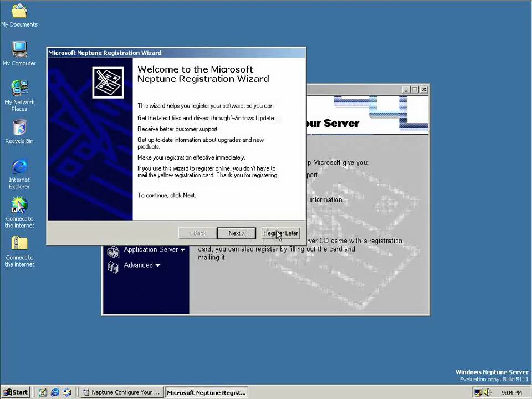The width and height of the screenshot is (532, 399).
Task: Click the Advanced label in the sidebar
Action: [138, 265]
